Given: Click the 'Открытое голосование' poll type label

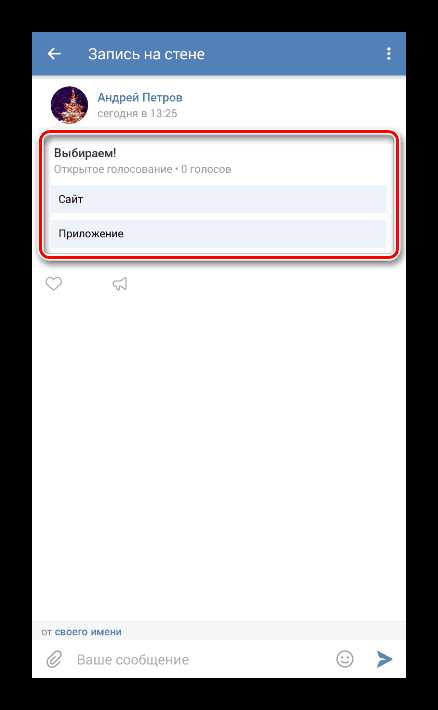Looking at the screenshot, I should point(113,169).
